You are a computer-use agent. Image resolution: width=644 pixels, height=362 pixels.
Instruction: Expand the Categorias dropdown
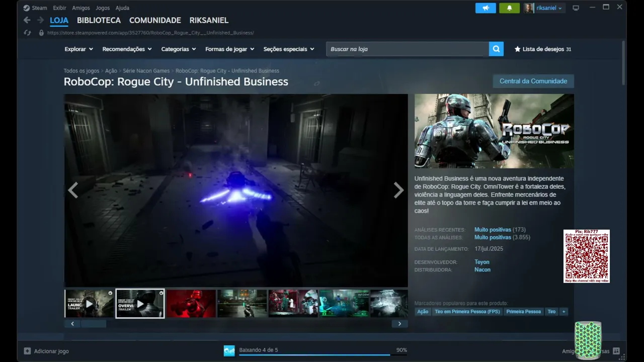(179, 49)
